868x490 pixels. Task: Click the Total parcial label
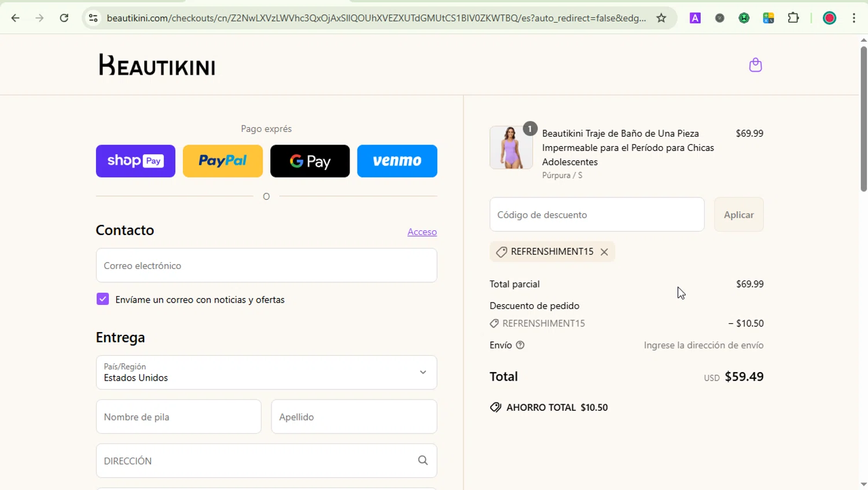point(514,284)
